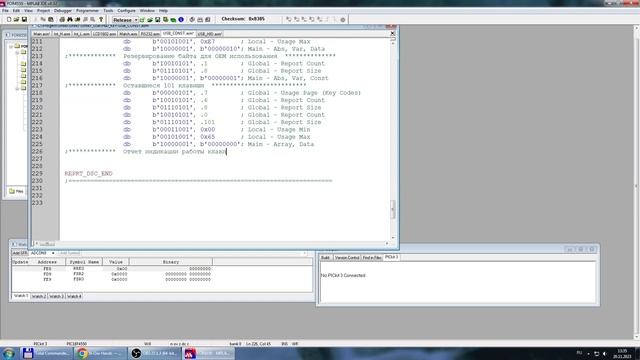
Task: Click the Open Project green folder icon
Action: (150, 20)
